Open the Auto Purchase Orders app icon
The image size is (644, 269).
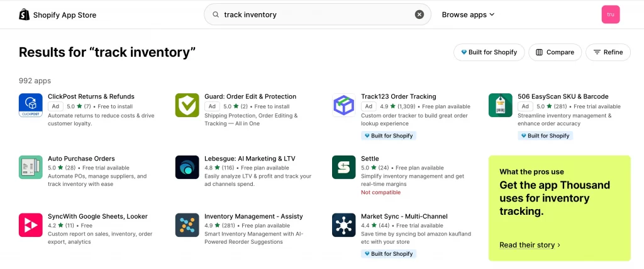31,167
